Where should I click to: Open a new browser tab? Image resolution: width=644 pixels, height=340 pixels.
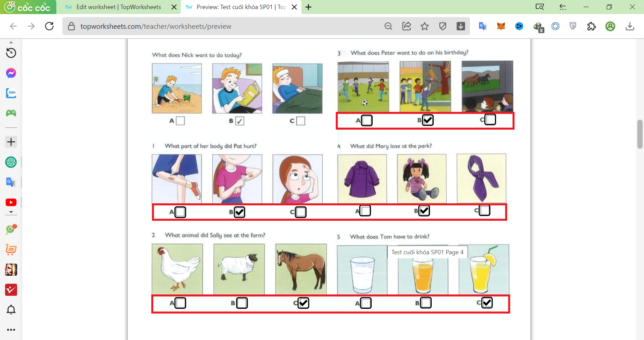(x=309, y=7)
